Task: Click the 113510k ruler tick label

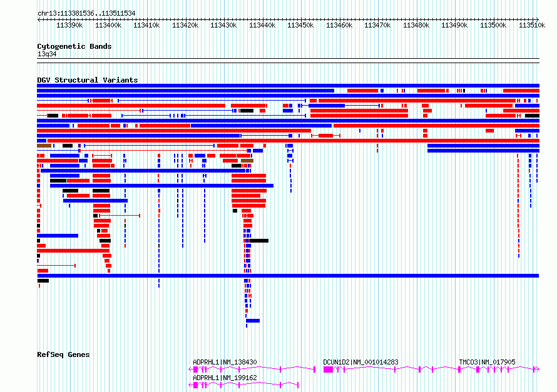Action: (x=532, y=25)
